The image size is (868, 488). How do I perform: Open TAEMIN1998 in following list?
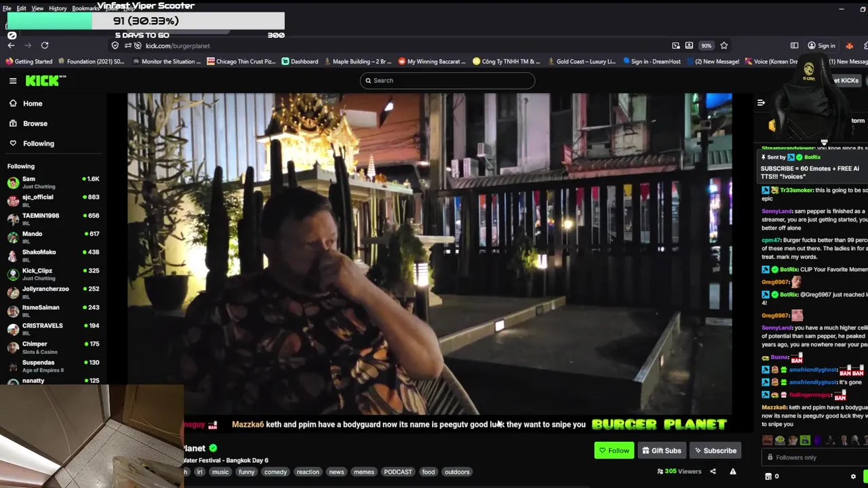click(53, 219)
